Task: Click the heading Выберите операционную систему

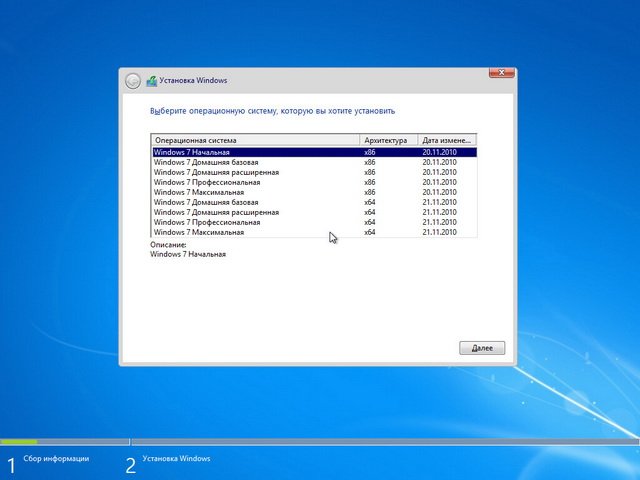Action: point(272,111)
